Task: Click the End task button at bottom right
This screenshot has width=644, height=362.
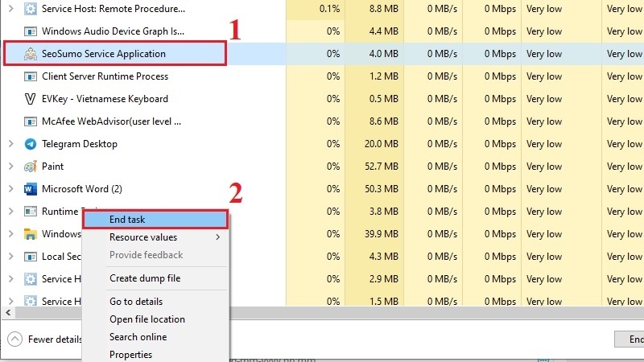Action: (630, 339)
